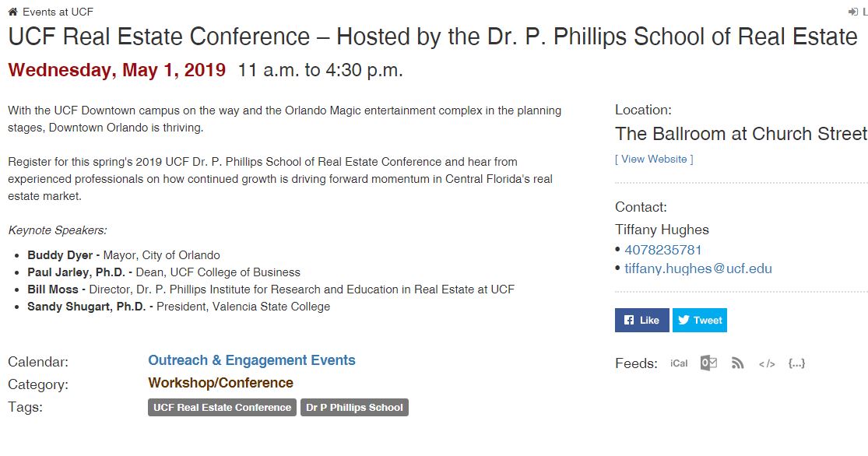Click the Facebook icon in the Like button
This screenshot has height=456, width=868.
coord(629,320)
